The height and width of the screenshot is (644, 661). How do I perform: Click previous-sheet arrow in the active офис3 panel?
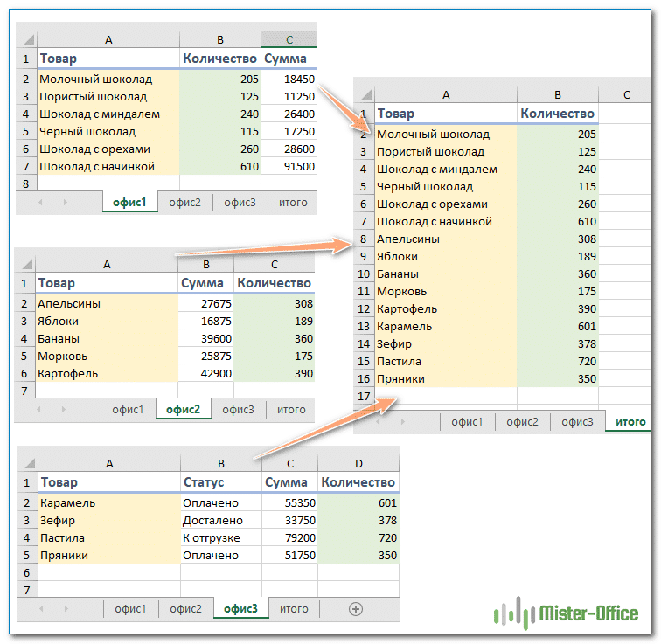[x=41, y=609]
